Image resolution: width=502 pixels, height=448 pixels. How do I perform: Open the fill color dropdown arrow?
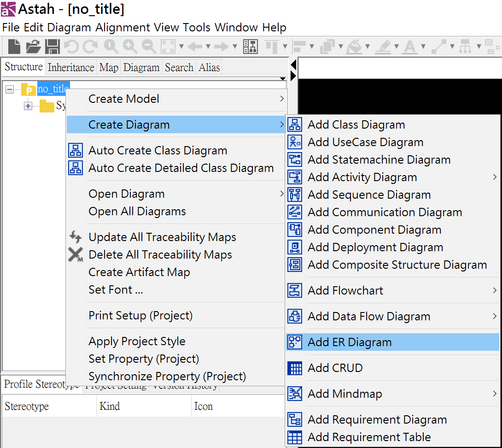368,47
